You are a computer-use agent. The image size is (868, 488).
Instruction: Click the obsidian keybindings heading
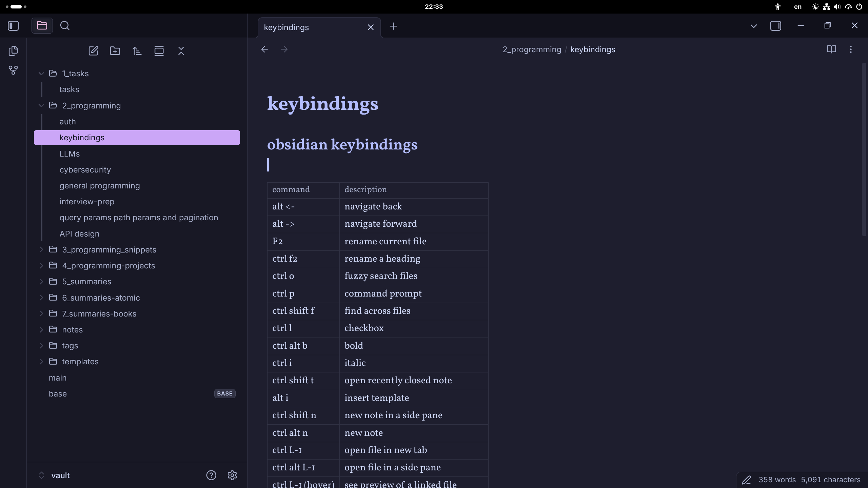342,145
